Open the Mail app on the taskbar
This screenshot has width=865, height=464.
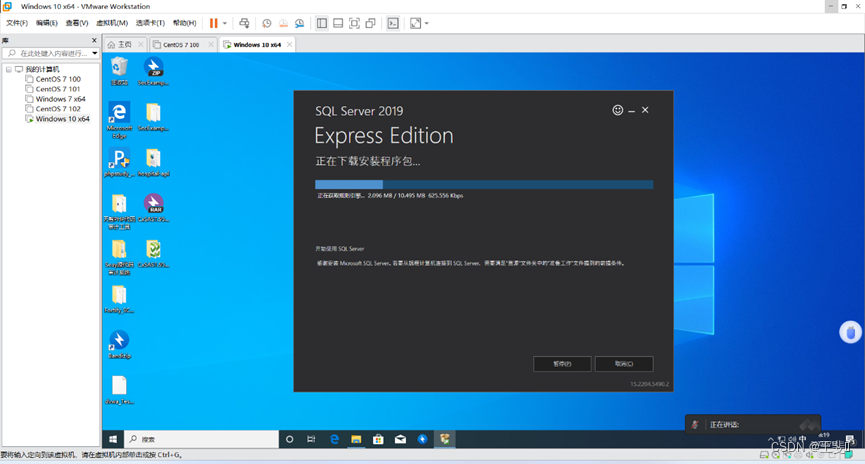tap(400, 439)
